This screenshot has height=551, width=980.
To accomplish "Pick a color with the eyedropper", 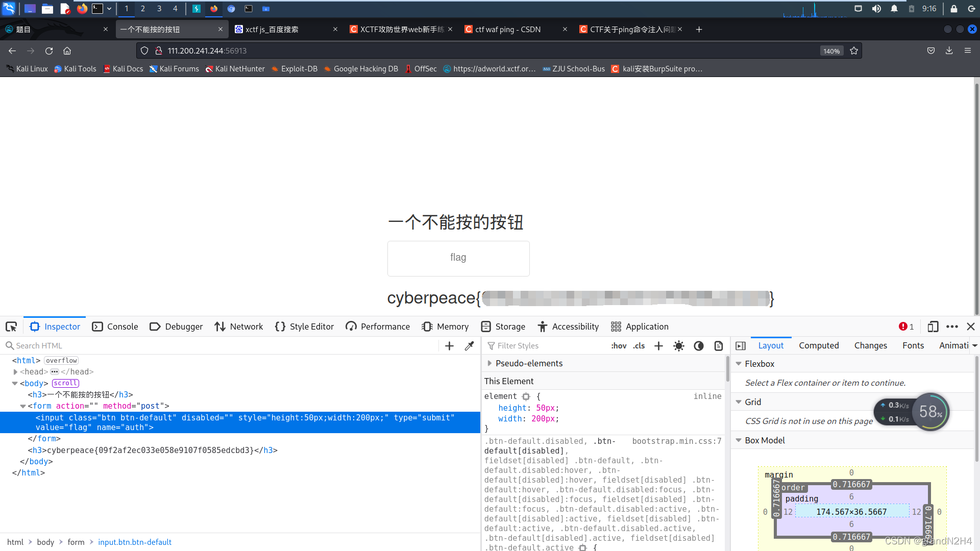I will point(470,346).
